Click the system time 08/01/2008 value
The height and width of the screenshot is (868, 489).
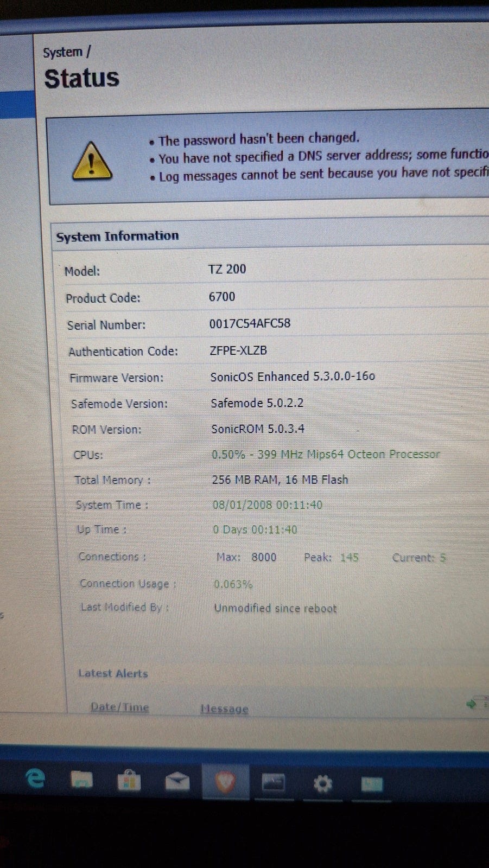(268, 505)
